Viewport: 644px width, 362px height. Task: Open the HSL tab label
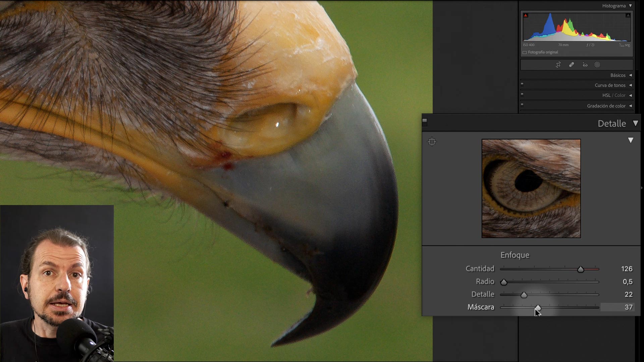606,96
